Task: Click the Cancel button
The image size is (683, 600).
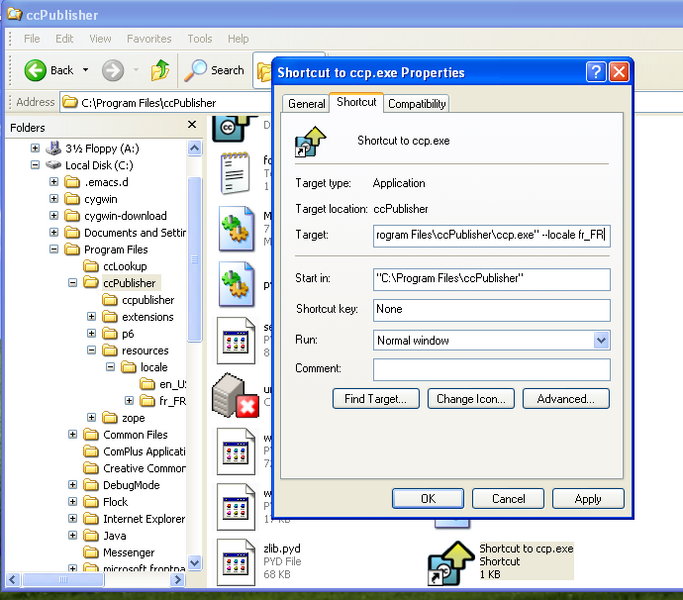Action: click(508, 498)
